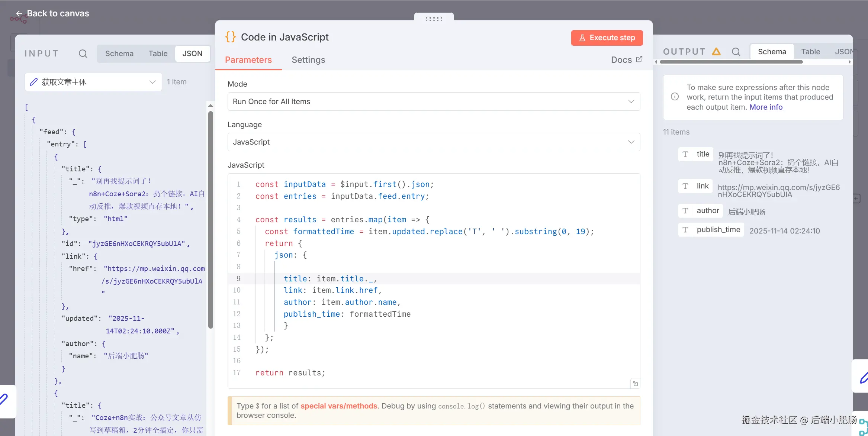Switch input view to Table
868x436 pixels.
coord(158,54)
